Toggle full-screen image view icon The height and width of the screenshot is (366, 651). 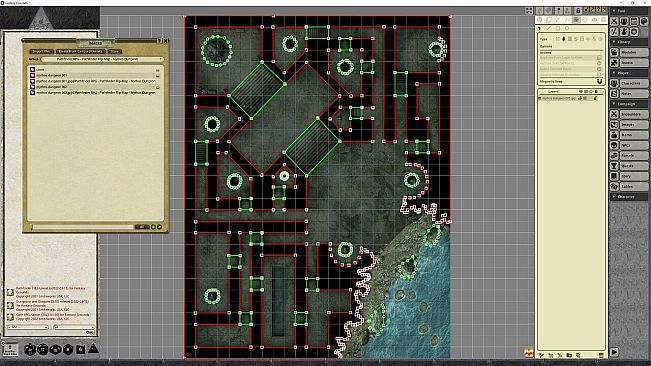[529, 10]
